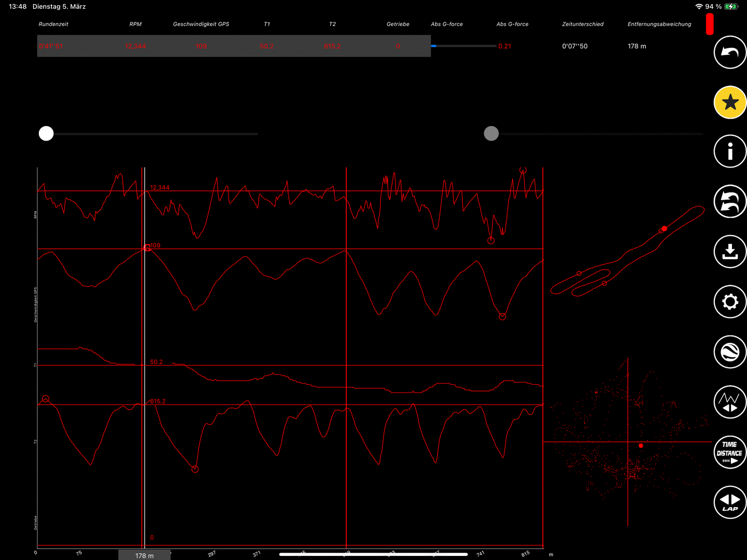Image resolution: width=747 pixels, height=560 pixels.
Task: Click the gray right slider handle
Action: click(491, 134)
